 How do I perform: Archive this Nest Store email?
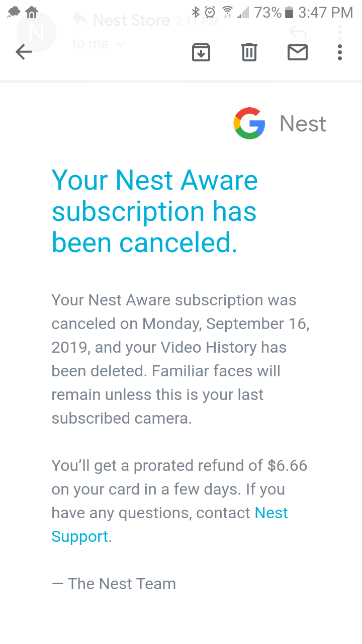pyautogui.click(x=201, y=52)
